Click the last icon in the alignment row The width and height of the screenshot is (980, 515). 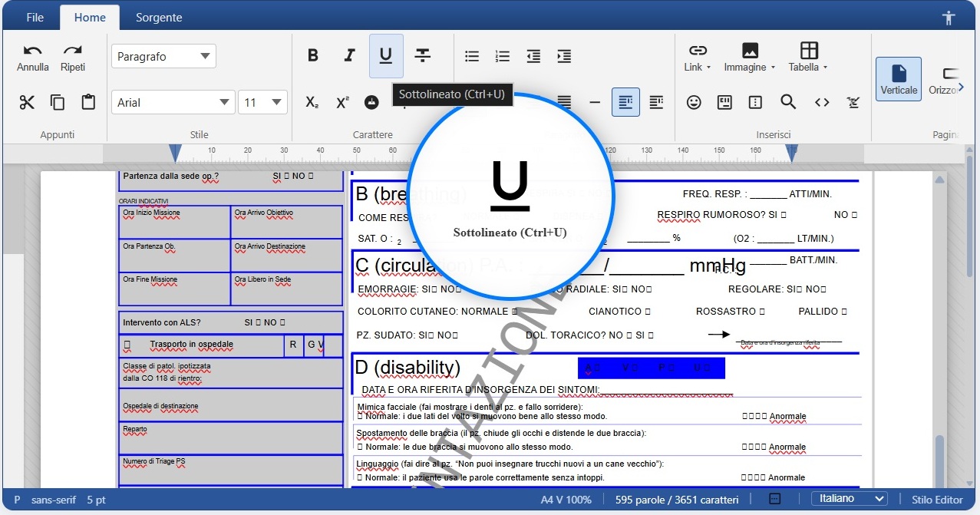click(656, 102)
